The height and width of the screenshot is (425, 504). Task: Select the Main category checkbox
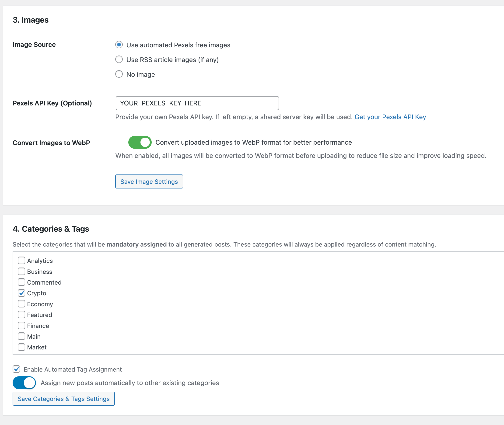pos(21,336)
